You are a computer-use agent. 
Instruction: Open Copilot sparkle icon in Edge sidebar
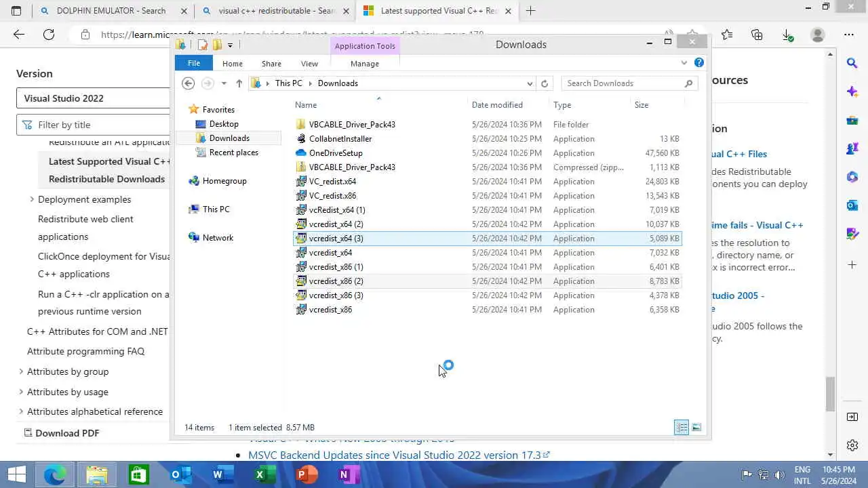point(852,91)
